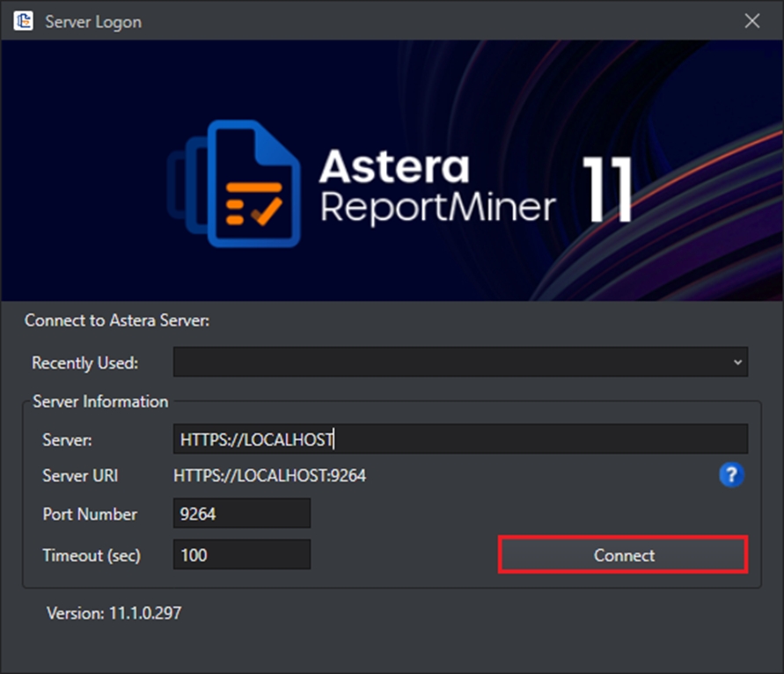
Task: Click the Port Number label
Action: [90, 514]
